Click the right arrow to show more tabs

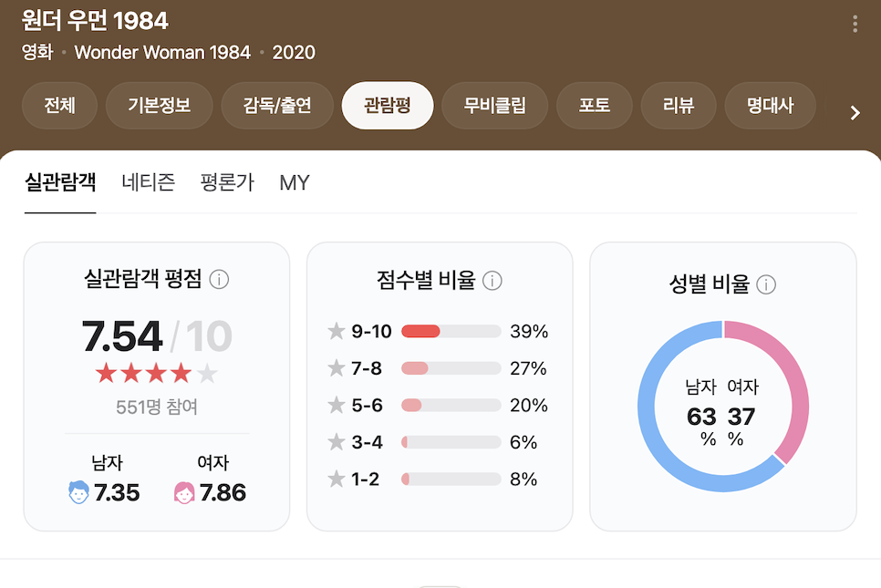(x=855, y=113)
